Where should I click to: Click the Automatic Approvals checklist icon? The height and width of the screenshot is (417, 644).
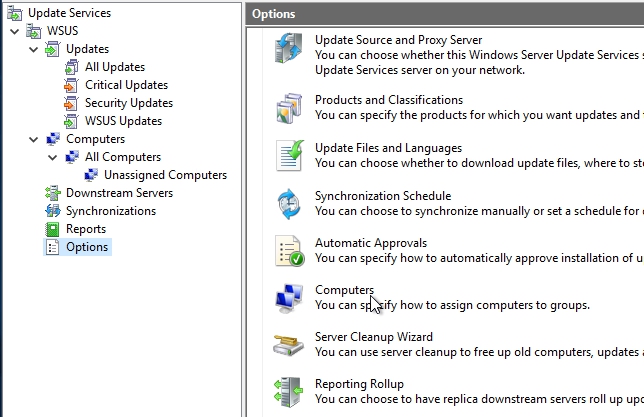(289, 250)
